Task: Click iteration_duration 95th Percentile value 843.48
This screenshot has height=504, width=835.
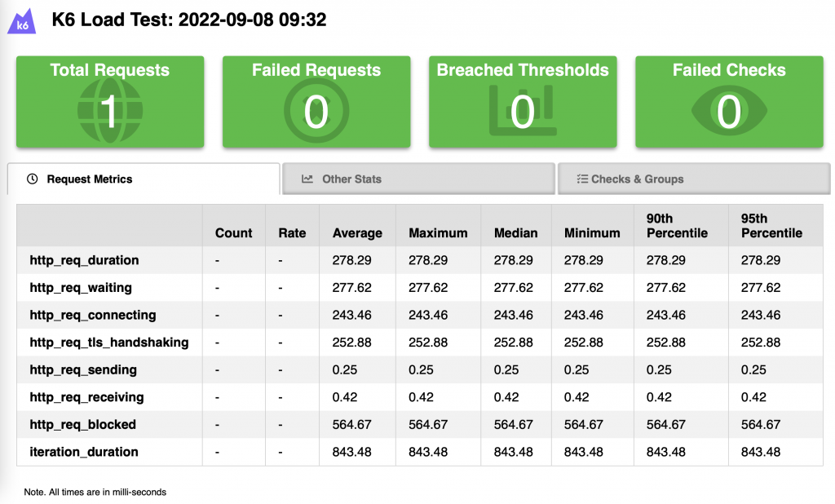Action: click(x=761, y=452)
